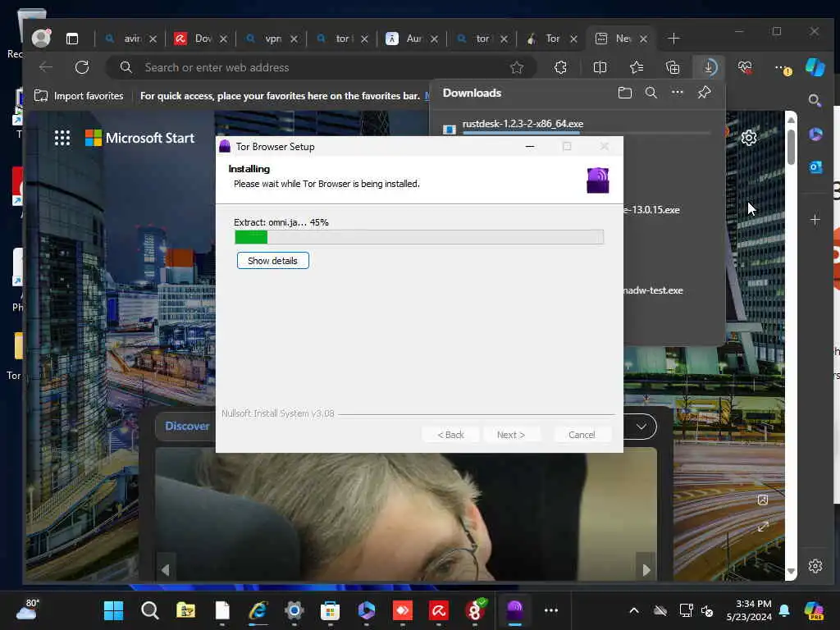Click background image info icon
The width and height of the screenshot is (840, 630).
tap(763, 500)
